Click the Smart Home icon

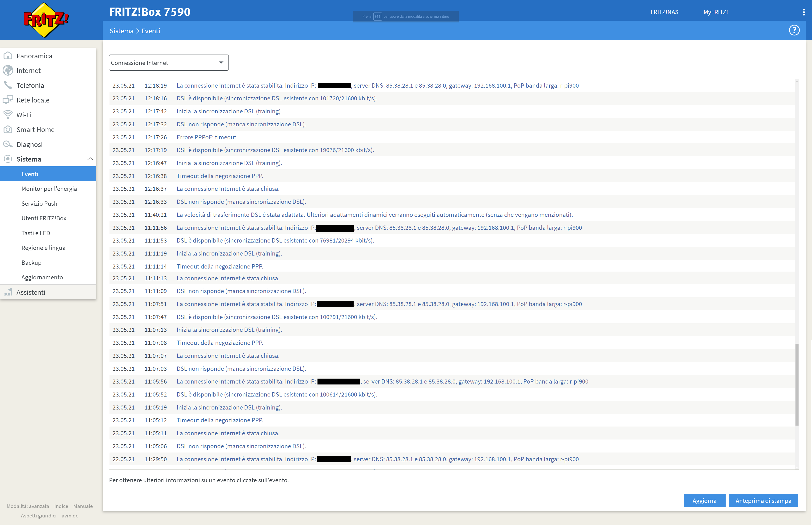click(8, 130)
